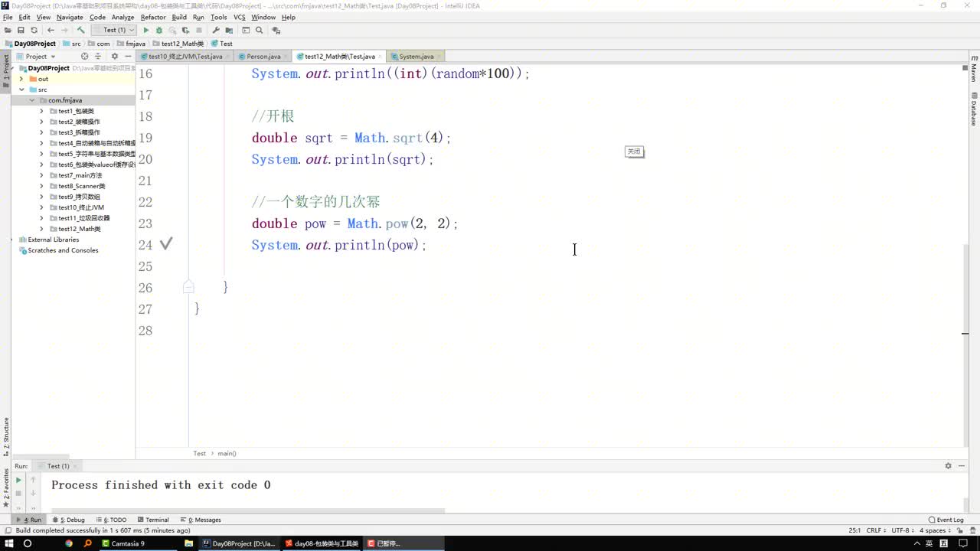Rerun Test with Run panel play icon
980x551 pixels.
coord(18,480)
